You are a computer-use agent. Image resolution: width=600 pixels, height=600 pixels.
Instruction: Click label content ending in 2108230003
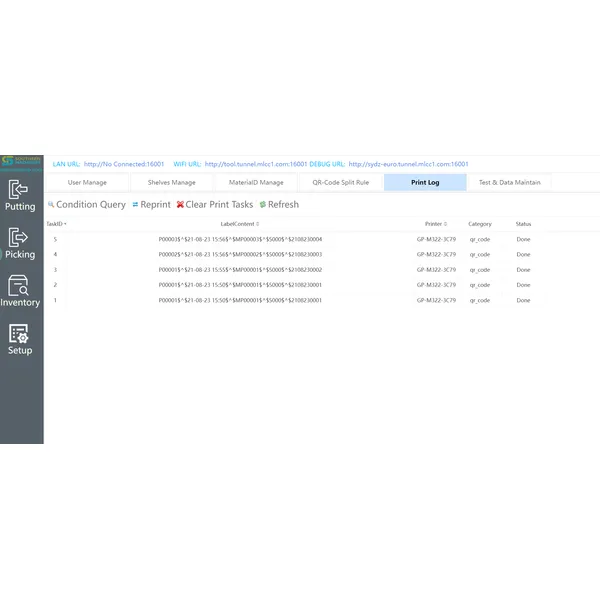[240, 254]
